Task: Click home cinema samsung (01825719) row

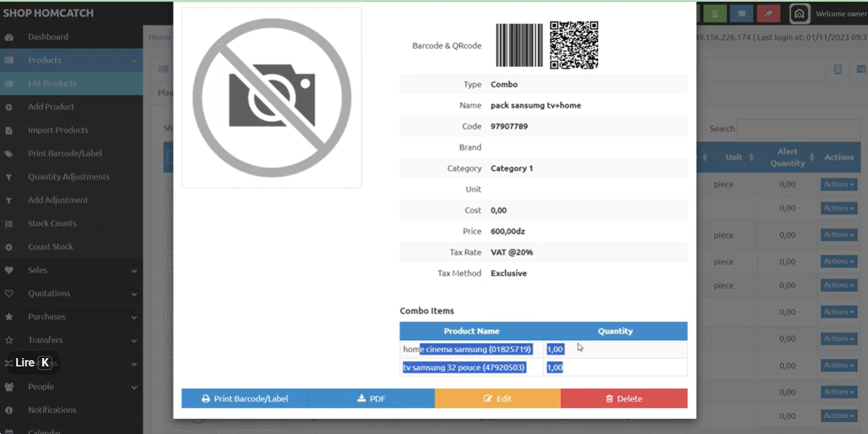Action: (544, 349)
